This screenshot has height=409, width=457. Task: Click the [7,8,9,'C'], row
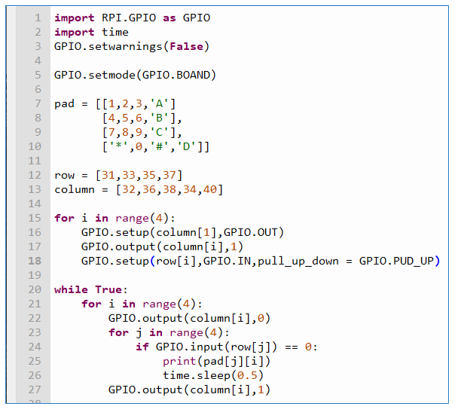(x=142, y=132)
